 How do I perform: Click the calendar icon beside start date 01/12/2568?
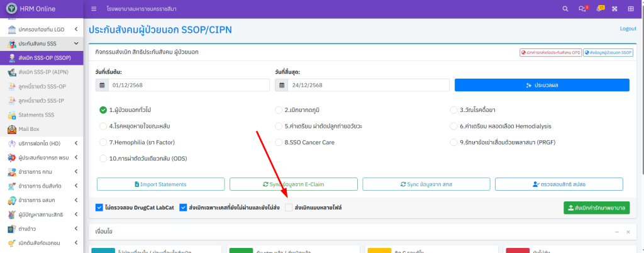[x=101, y=85]
